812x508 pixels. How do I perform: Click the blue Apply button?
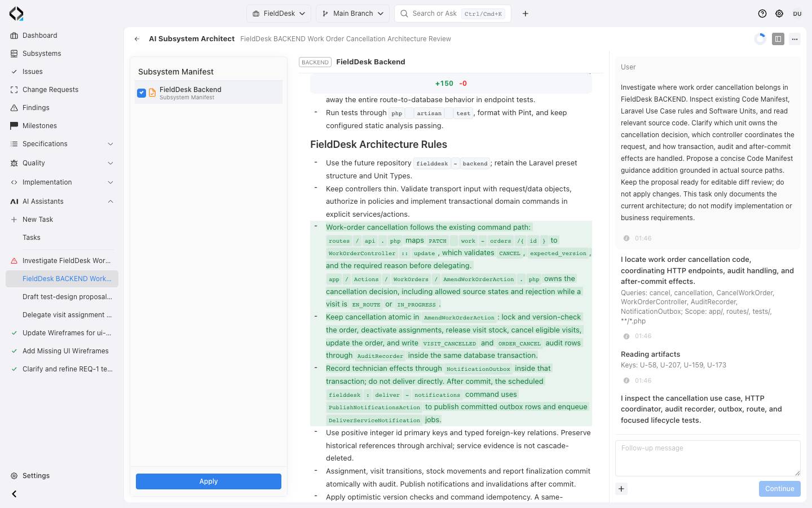[209, 481]
